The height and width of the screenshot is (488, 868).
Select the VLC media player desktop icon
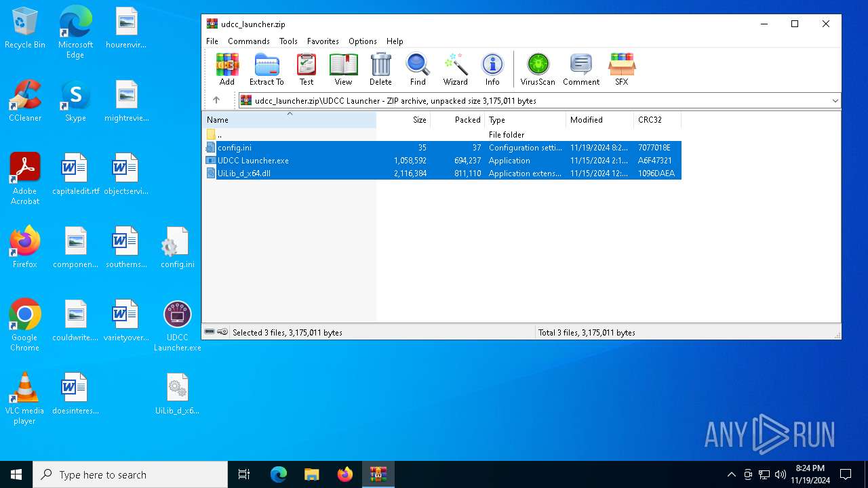pos(25,399)
